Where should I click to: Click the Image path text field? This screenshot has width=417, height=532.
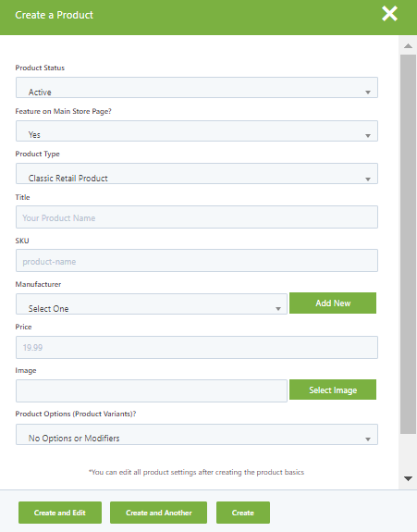click(152, 390)
